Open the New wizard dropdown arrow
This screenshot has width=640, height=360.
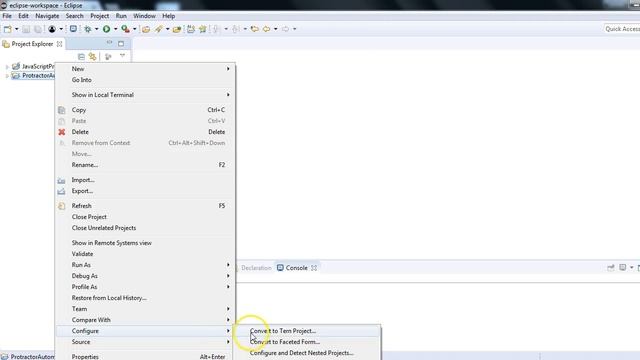(17, 29)
